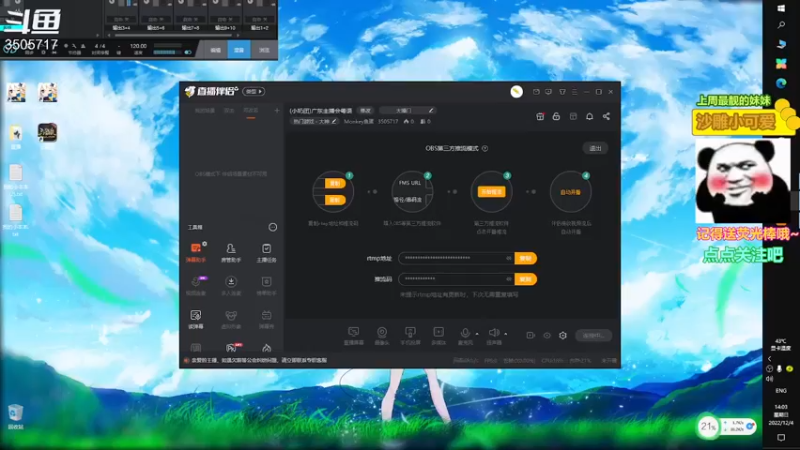Show hidden tray icons chevron
This screenshot has height=450, width=800.
[770, 359]
